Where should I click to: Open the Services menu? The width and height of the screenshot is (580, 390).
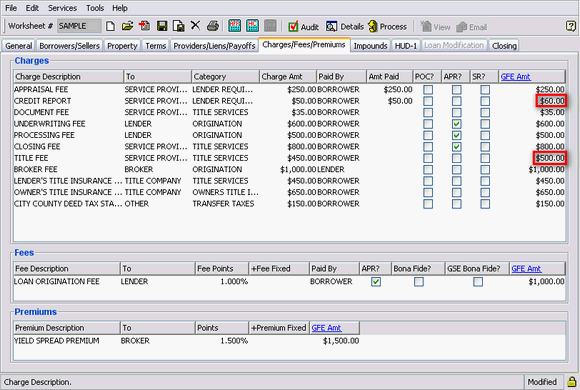[63, 8]
